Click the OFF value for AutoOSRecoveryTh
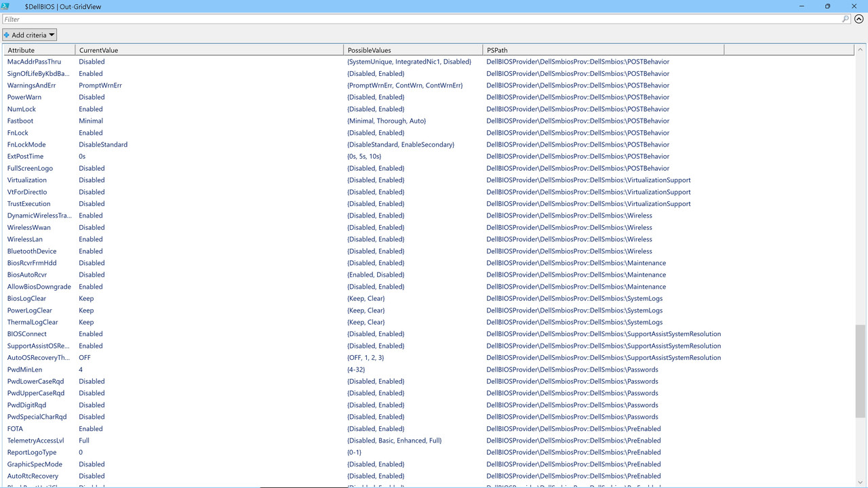This screenshot has height=488, width=868. [x=85, y=358]
